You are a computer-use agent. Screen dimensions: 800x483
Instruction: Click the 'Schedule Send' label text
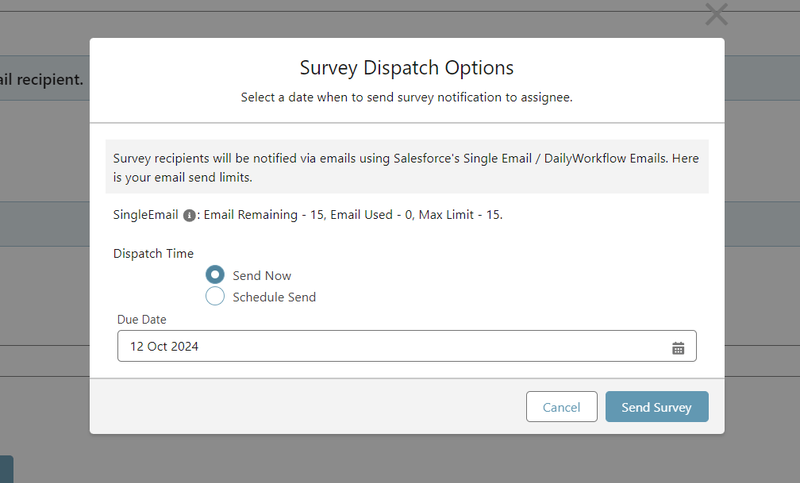coord(274,297)
